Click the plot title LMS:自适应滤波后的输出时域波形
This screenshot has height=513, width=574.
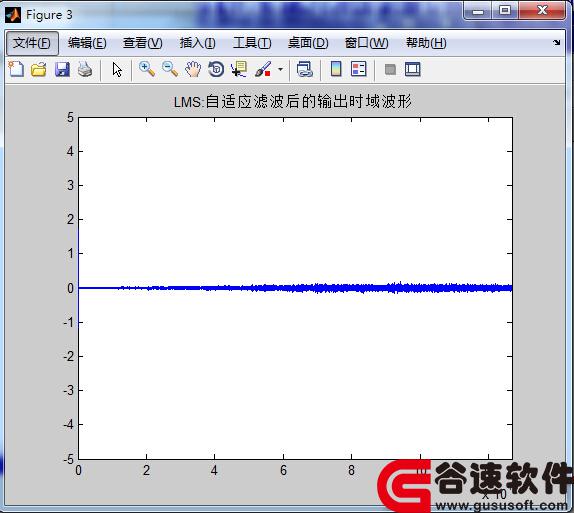pos(292,101)
